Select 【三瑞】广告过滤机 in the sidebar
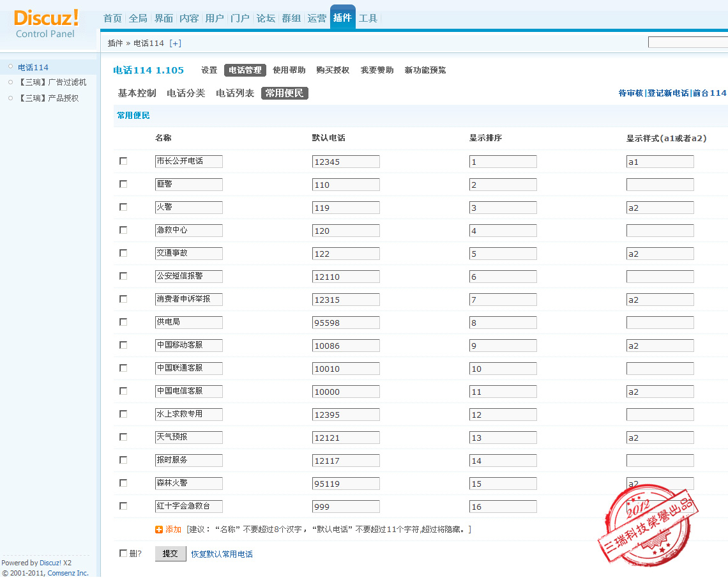The image size is (728, 580). pyautogui.click(x=52, y=82)
